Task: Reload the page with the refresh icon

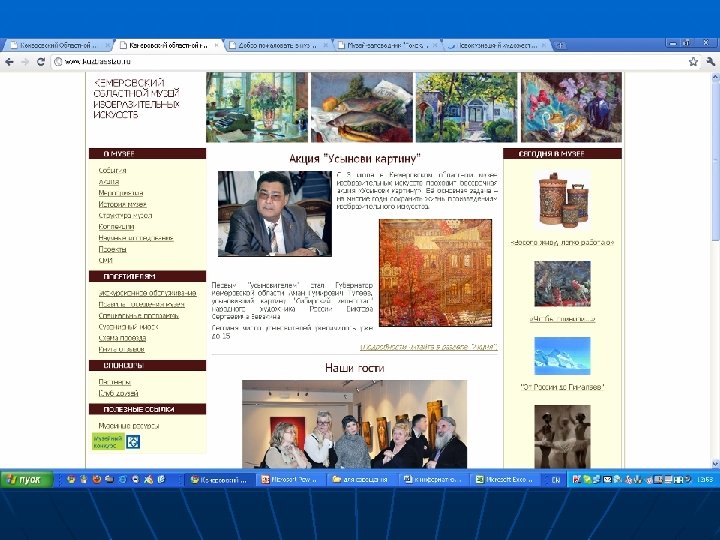Action: pyautogui.click(x=40, y=62)
